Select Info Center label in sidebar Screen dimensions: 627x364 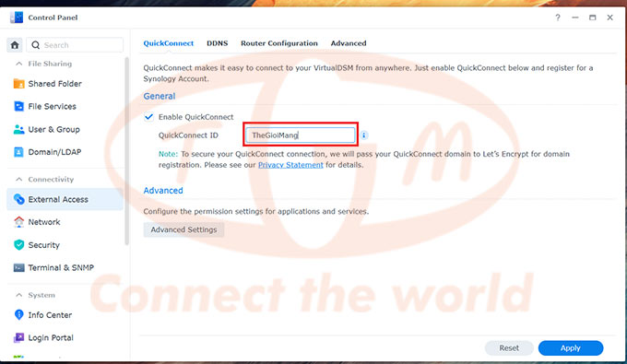[50, 315]
